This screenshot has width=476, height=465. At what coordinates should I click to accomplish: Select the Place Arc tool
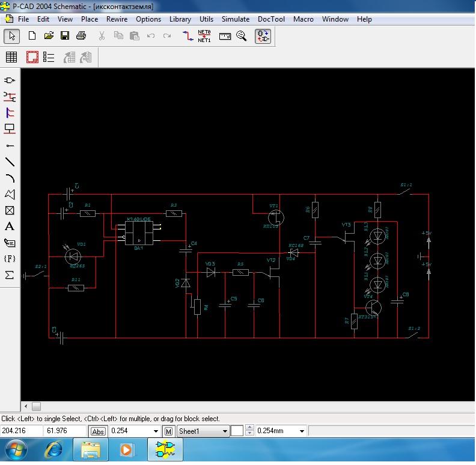pos(10,178)
